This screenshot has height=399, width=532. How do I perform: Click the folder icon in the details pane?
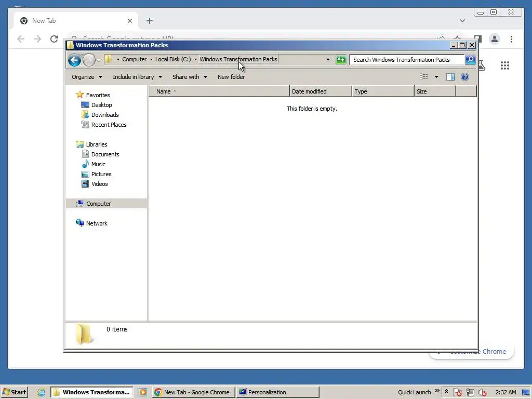(x=84, y=334)
